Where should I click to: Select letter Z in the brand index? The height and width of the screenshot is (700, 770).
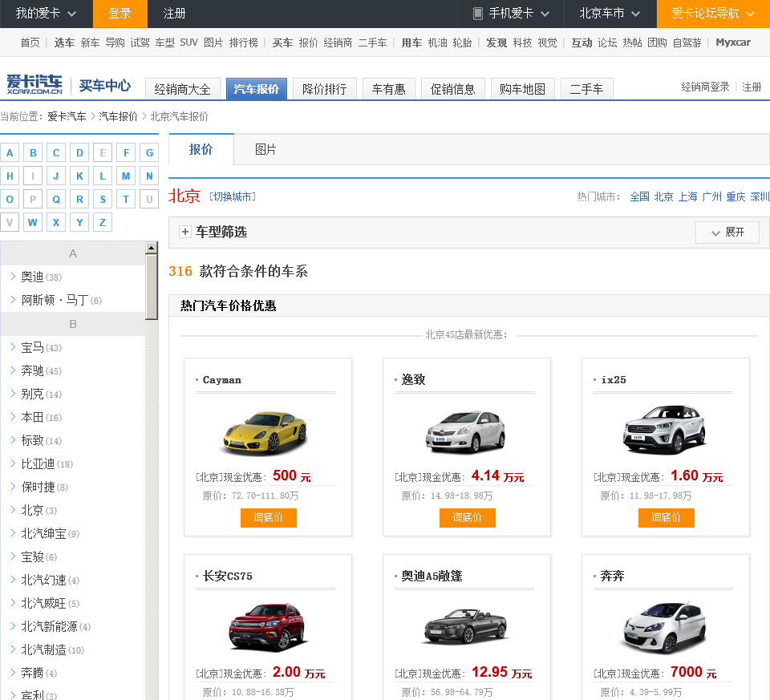[x=103, y=223]
